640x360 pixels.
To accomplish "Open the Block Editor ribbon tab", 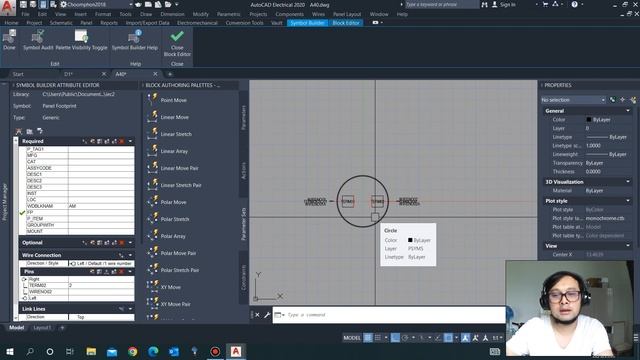I will (346, 23).
